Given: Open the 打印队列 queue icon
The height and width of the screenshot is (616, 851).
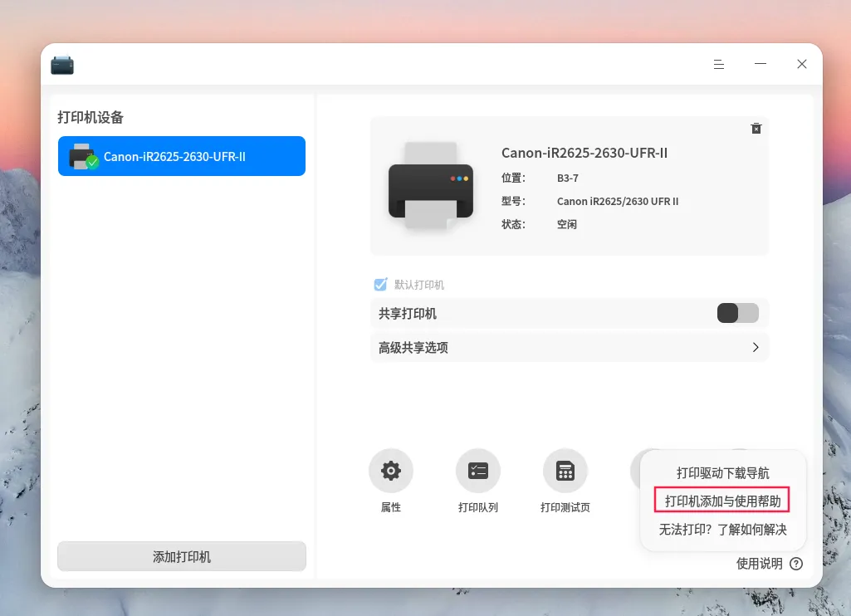Looking at the screenshot, I should (477, 471).
